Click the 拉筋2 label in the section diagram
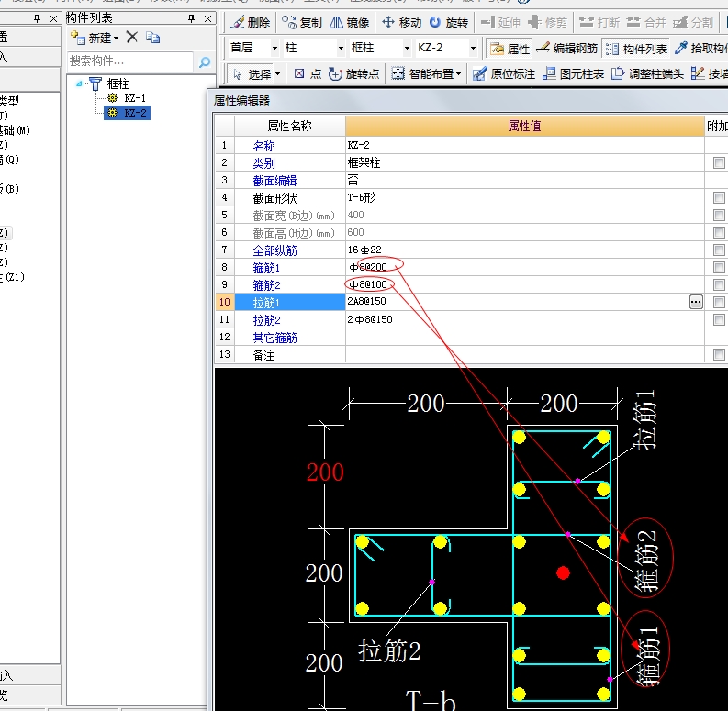728x711 pixels. [389, 650]
